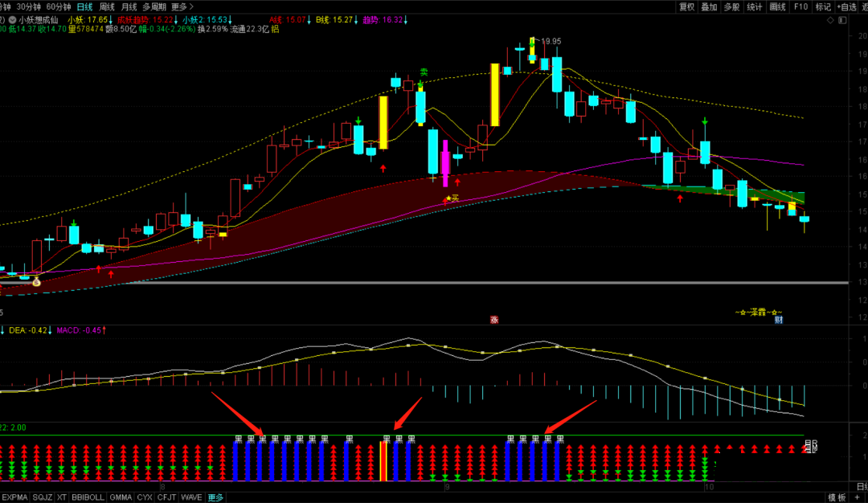868x503 pixels.
Task: Click the B线: 15.27 value
Action: (334, 20)
